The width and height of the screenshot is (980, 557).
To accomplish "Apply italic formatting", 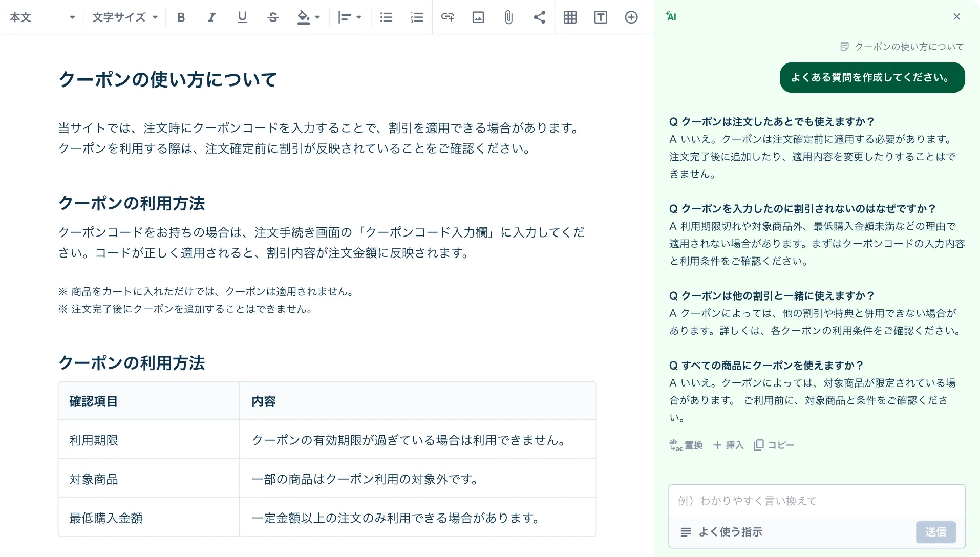I will point(211,17).
